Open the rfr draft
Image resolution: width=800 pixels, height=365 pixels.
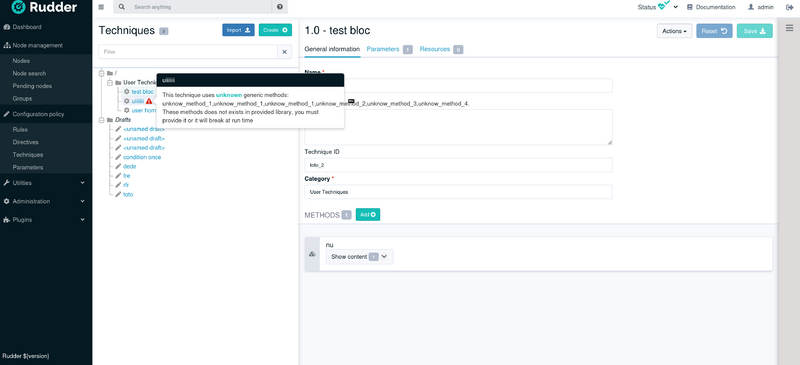click(126, 185)
